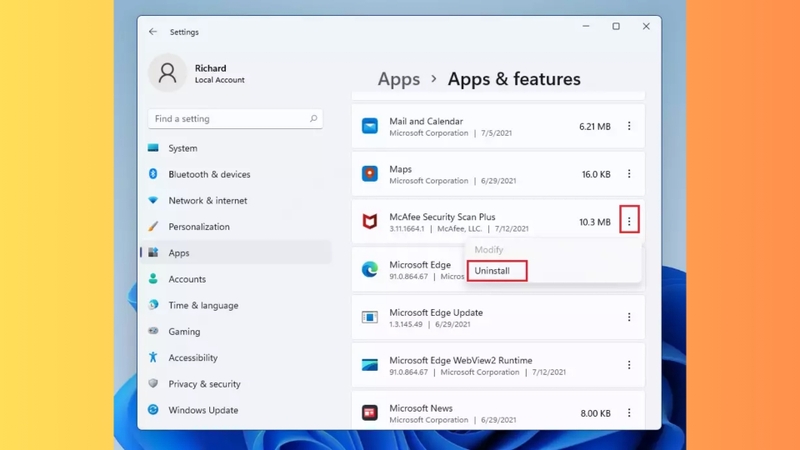The width and height of the screenshot is (800, 450).
Task: Click the Gaming controller icon
Action: pos(153,331)
